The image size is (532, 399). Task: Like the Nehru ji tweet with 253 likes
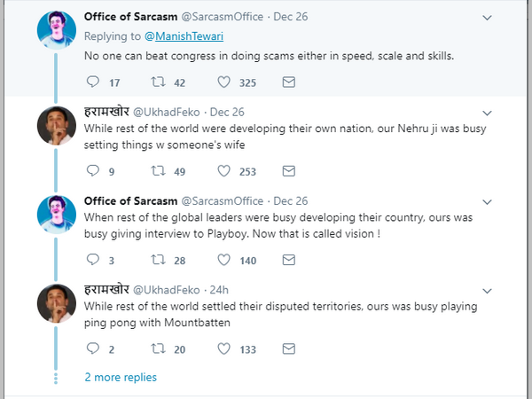point(224,171)
